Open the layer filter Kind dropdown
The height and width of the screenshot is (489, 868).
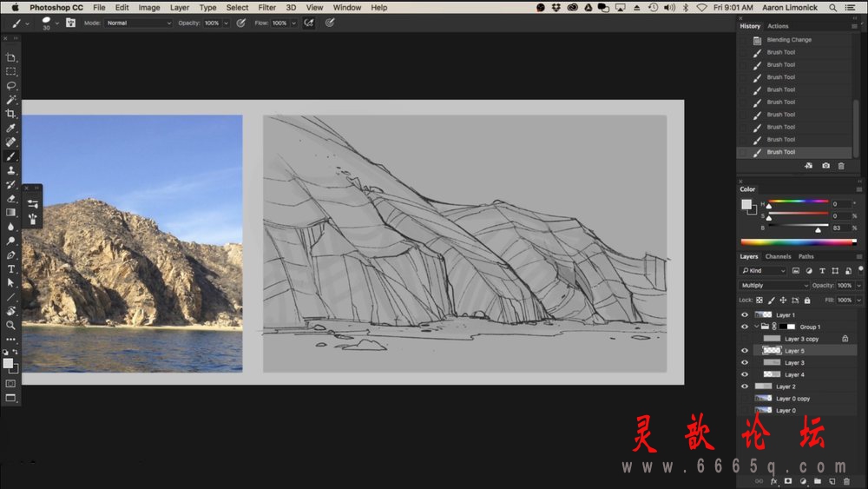763,271
